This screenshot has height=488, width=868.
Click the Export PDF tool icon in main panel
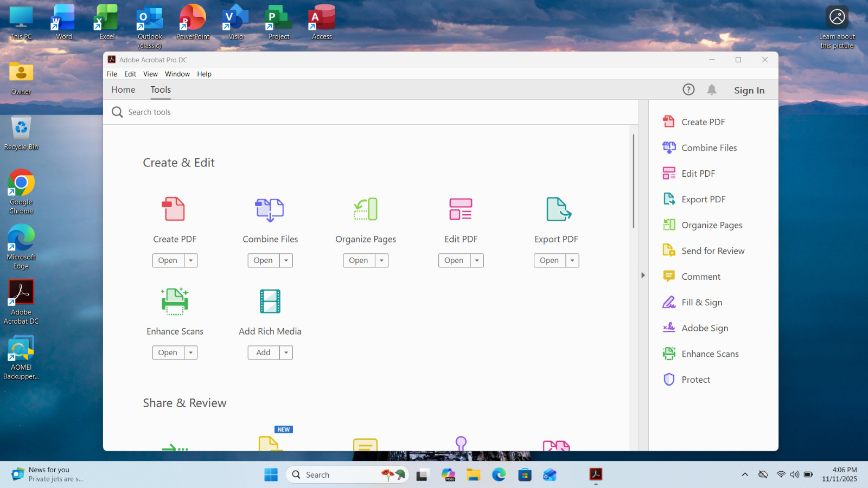pos(558,209)
